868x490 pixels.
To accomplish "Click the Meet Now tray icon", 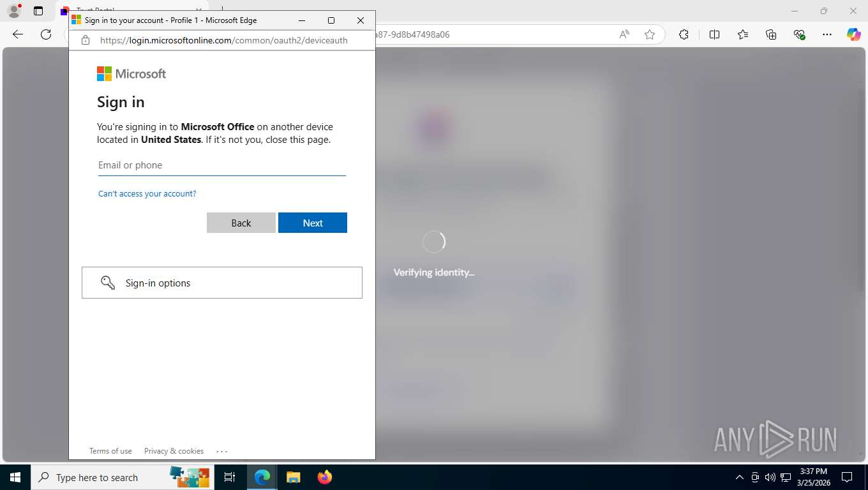I will click(755, 477).
